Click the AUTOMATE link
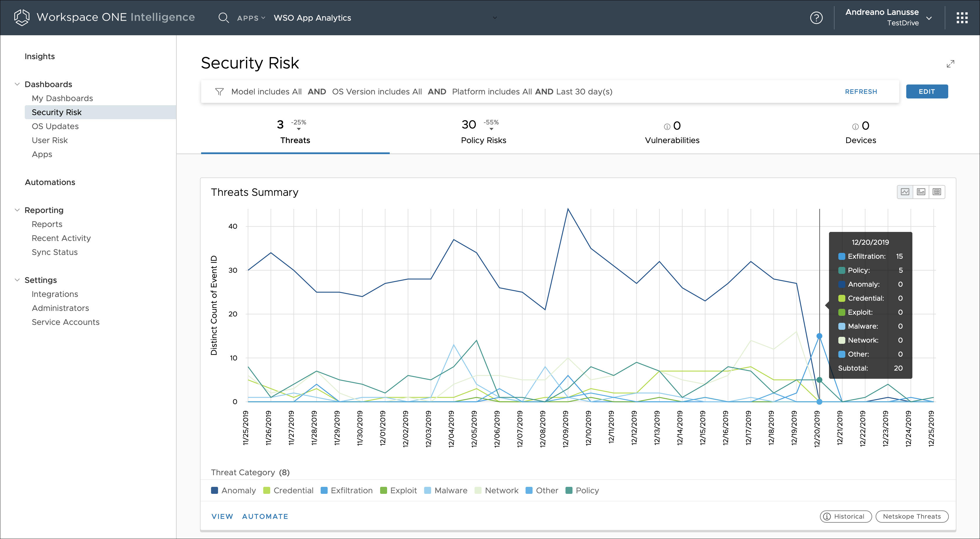 click(265, 516)
